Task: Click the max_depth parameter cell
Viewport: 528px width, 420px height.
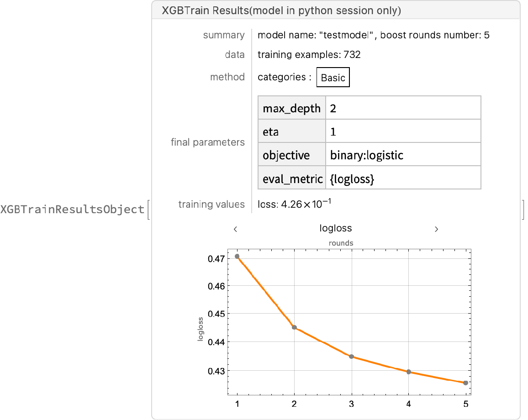Action: click(x=292, y=108)
